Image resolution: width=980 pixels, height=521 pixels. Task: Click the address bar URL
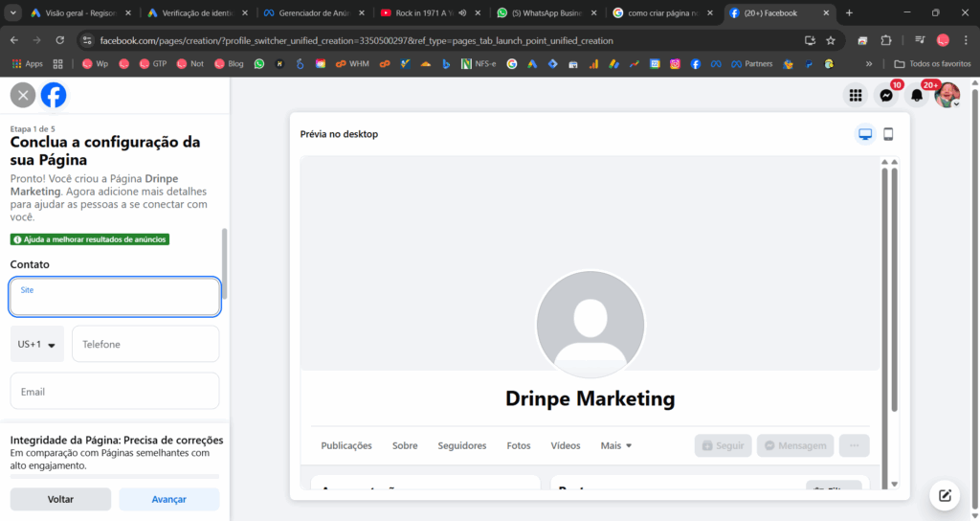point(356,40)
